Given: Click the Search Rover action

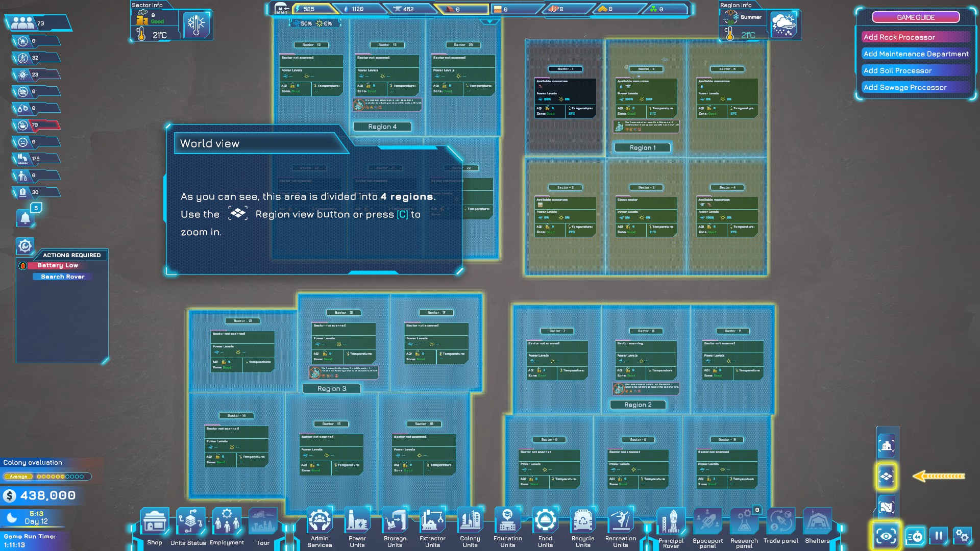Looking at the screenshot, I should (x=63, y=277).
